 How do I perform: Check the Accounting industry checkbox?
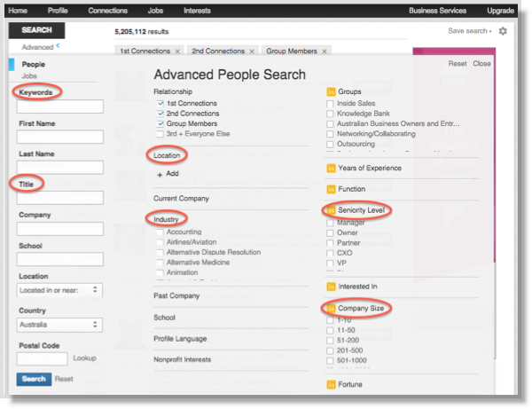click(160, 232)
